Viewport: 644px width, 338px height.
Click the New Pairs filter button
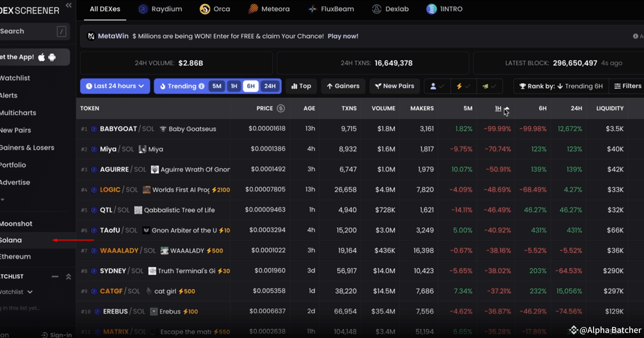click(x=395, y=86)
